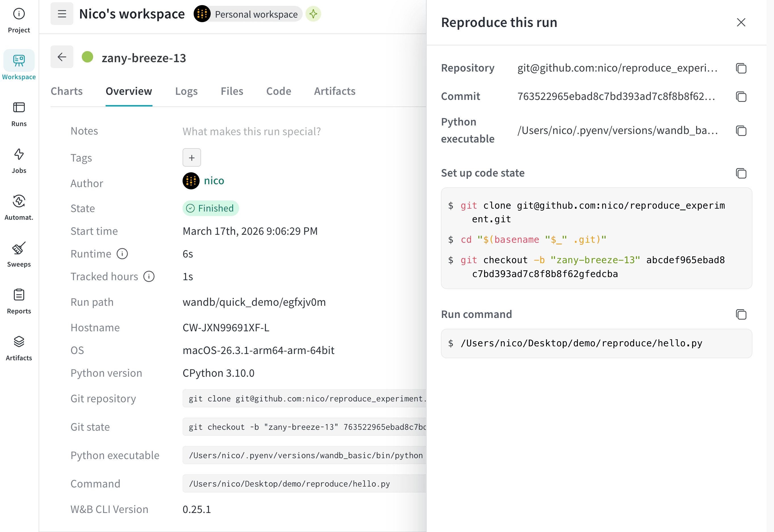The width and height of the screenshot is (774, 532).
Task: Click the Notes field placeholder
Action: (252, 131)
